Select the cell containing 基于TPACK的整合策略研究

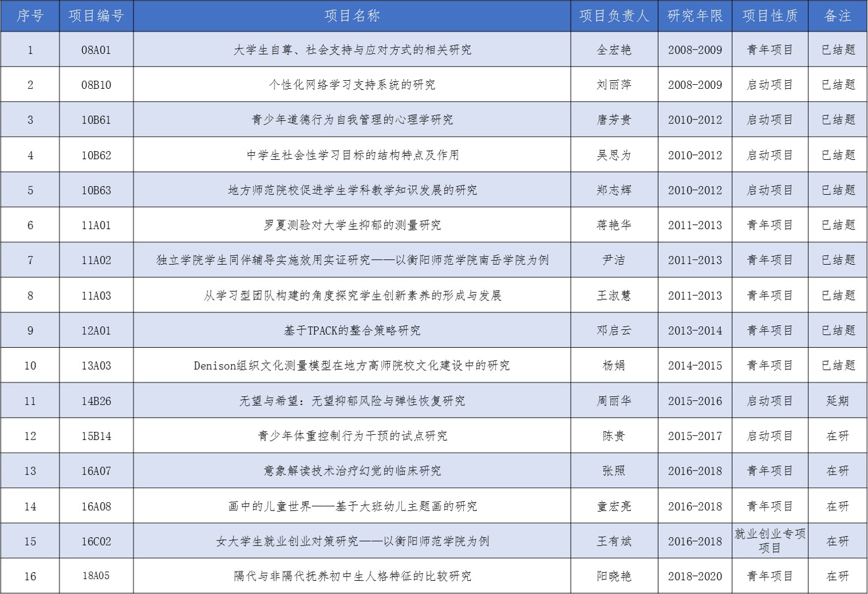pyautogui.click(x=352, y=330)
